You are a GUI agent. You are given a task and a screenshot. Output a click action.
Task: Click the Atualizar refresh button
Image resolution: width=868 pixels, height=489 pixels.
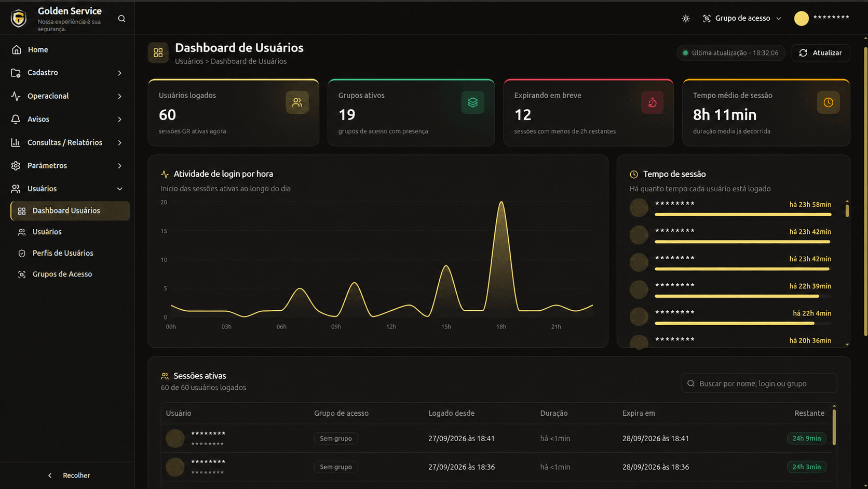click(820, 53)
